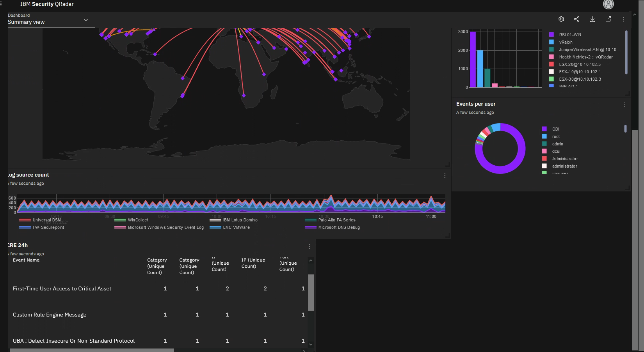Click the download dashboard icon
Viewport: 644px width, 352px height.
tap(592, 19)
